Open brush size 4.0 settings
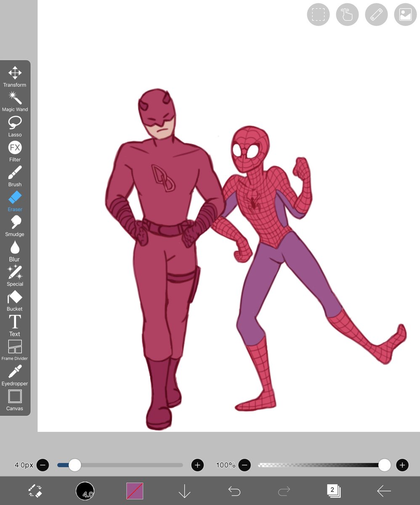Image resolution: width=420 pixels, height=505 pixels. coord(85,491)
